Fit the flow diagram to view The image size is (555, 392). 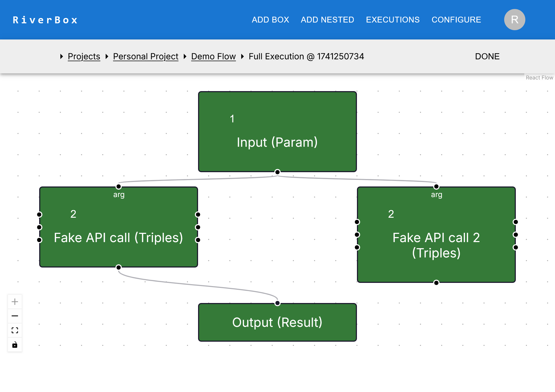[15, 330]
